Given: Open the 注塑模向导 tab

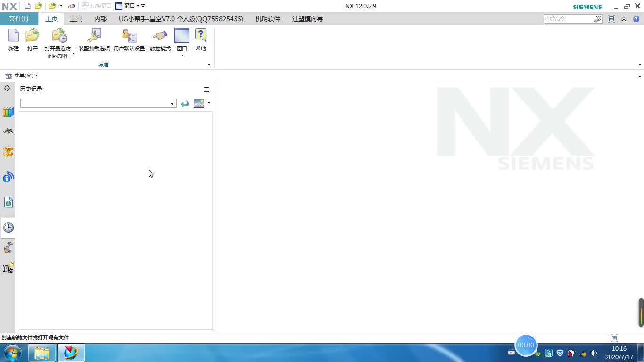Looking at the screenshot, I should pyautogui.click(x=307, y=19).
